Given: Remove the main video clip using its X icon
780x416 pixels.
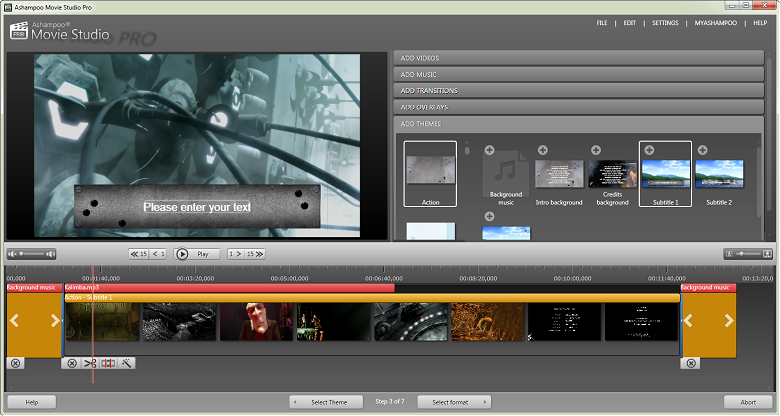Looking at the screenshot, I should tap(71, 363).
